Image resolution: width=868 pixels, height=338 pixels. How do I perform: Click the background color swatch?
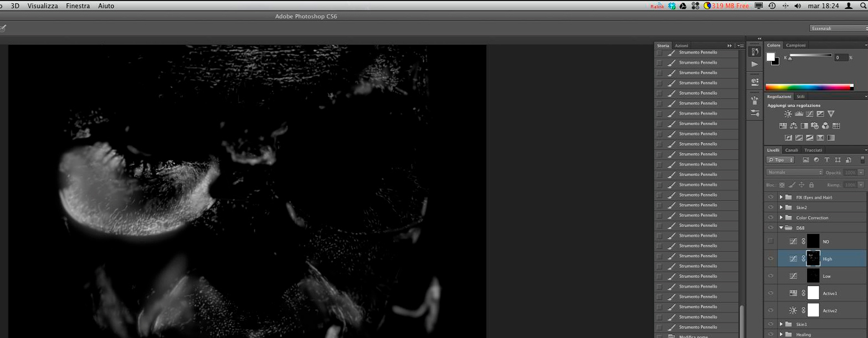(776, 62)
